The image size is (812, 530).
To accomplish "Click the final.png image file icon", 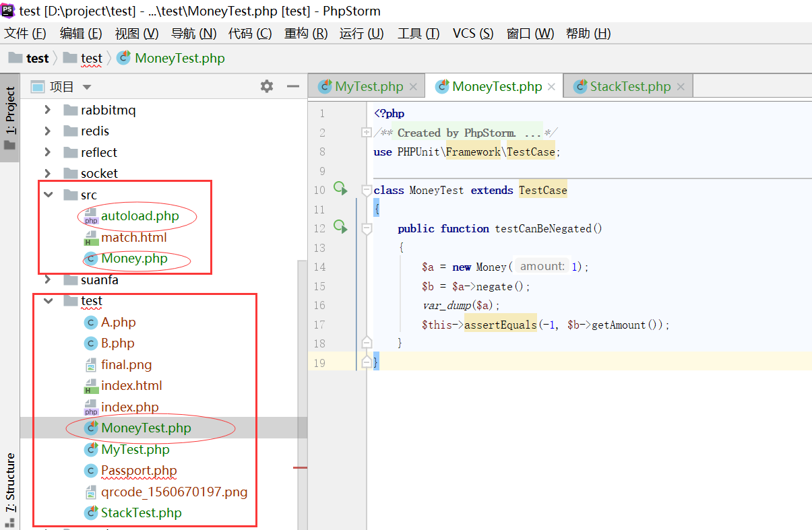I will [91, 364].
